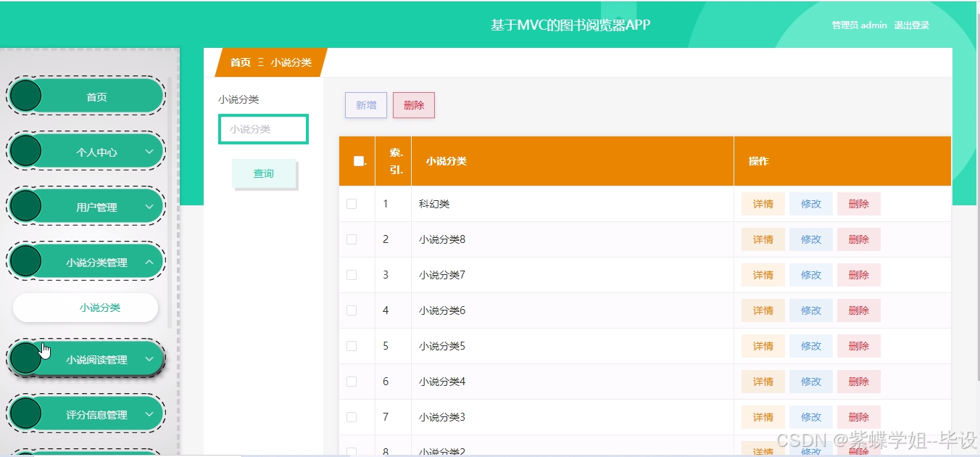Click the 查询 search button
This screenshot has height=457, width=980.
pyautogui.click(x=264, y=173)
